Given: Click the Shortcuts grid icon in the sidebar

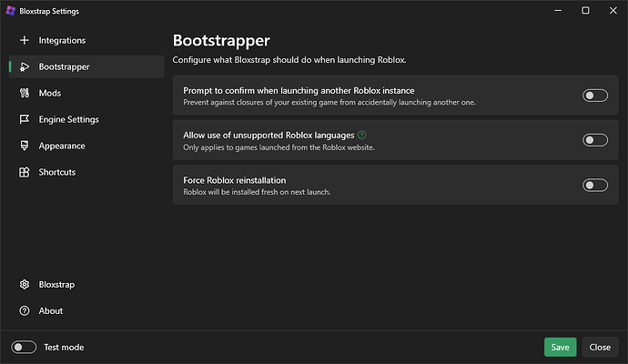Looking at the screenshot, I should [25, 172].
